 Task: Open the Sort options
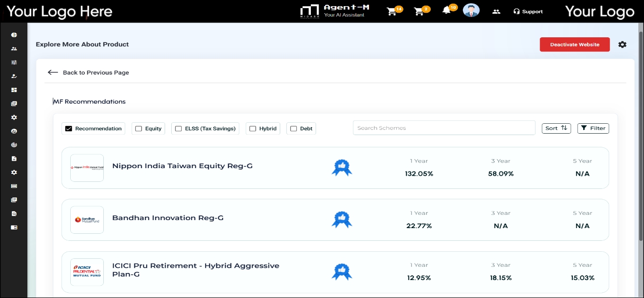556,128
